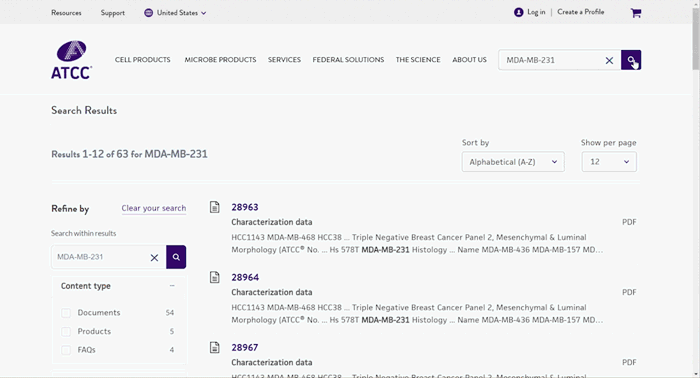Open the Create a Profile link
The image size is (700, 378).
[x=580, y=12]
